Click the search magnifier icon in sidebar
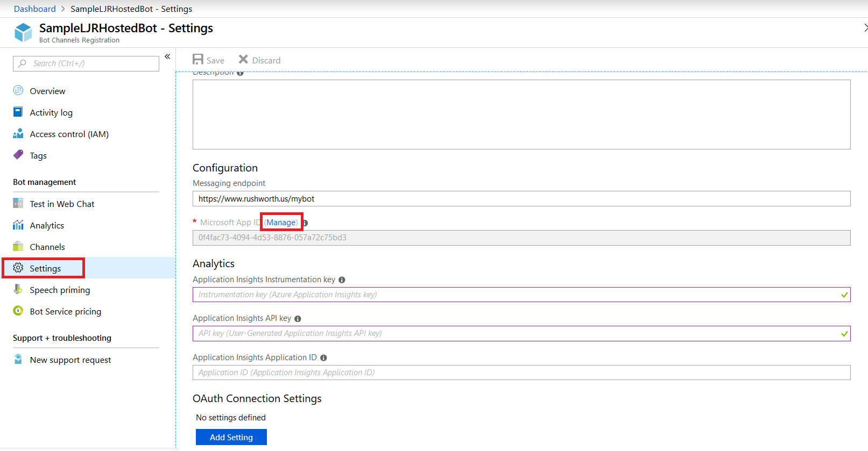Image resolution: width=868 pixels, height=451 pixels. [22, 63]
